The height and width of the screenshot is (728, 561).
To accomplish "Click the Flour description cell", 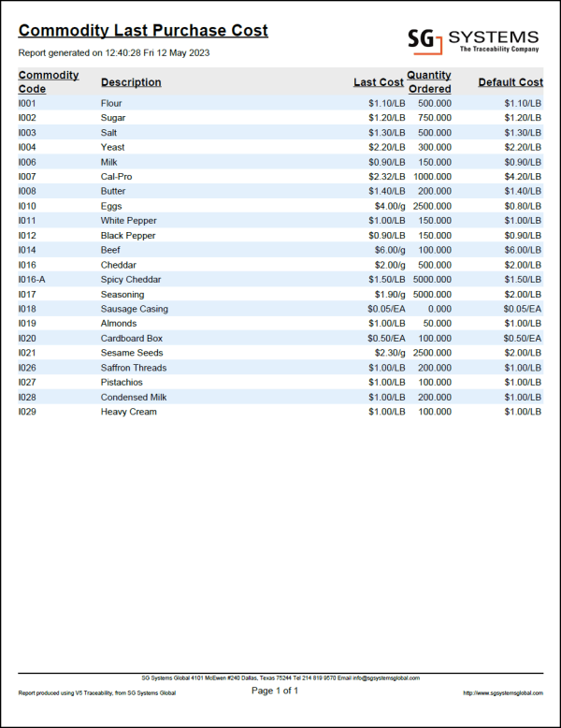I will pos(111,103).
